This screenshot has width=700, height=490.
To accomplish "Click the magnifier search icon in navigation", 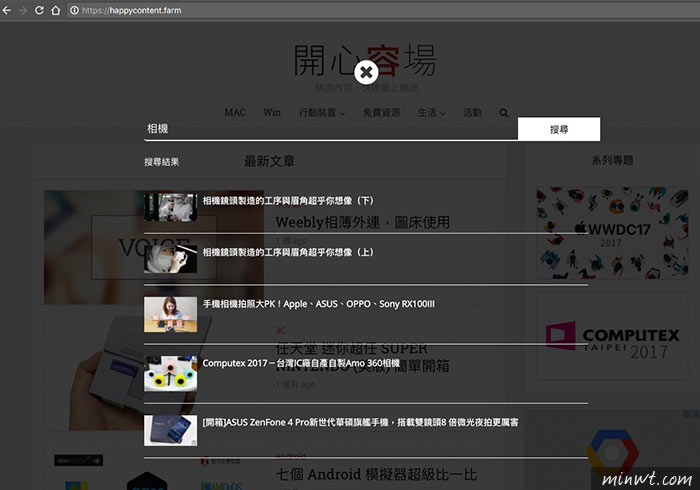I will [504, 112].
